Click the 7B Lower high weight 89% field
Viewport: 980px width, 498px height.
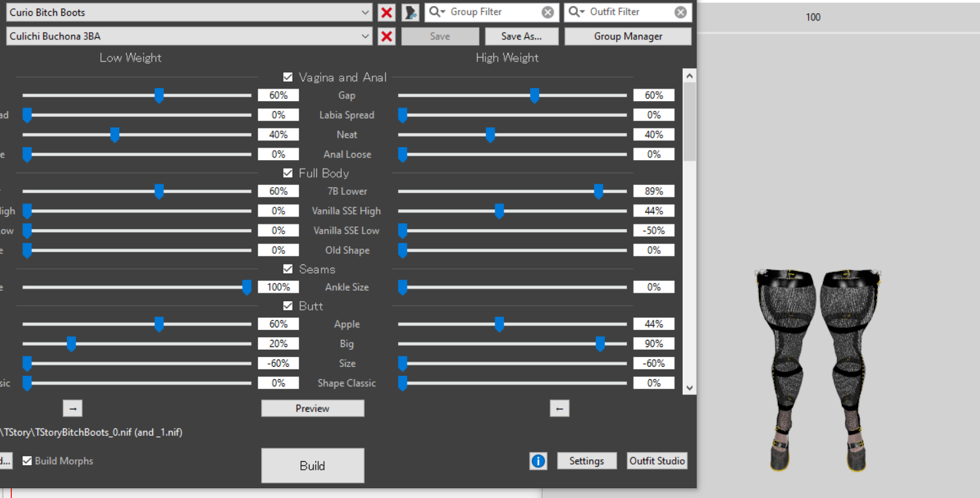pos(654,191)
